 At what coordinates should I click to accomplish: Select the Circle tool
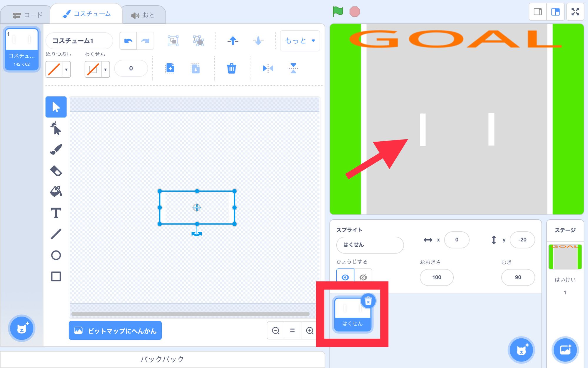[x=56, y=255]
